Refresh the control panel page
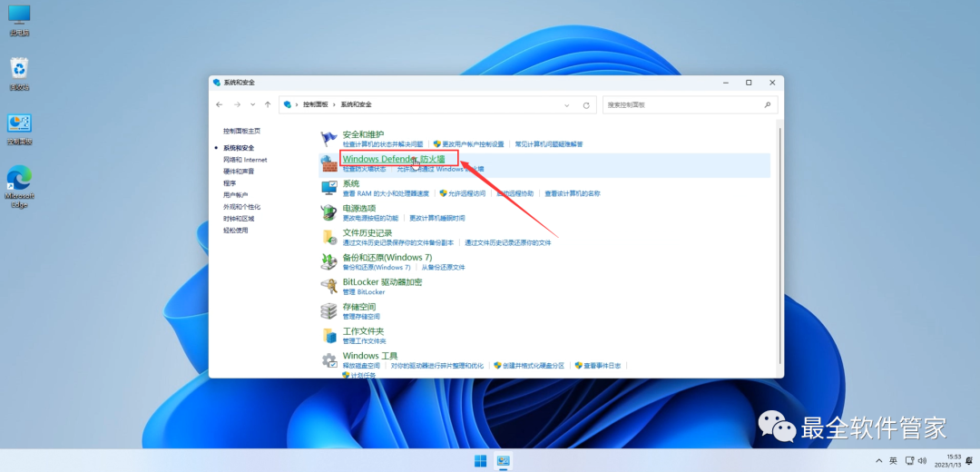The height and width of the screenshot is (472, 980). coord(586,105)
